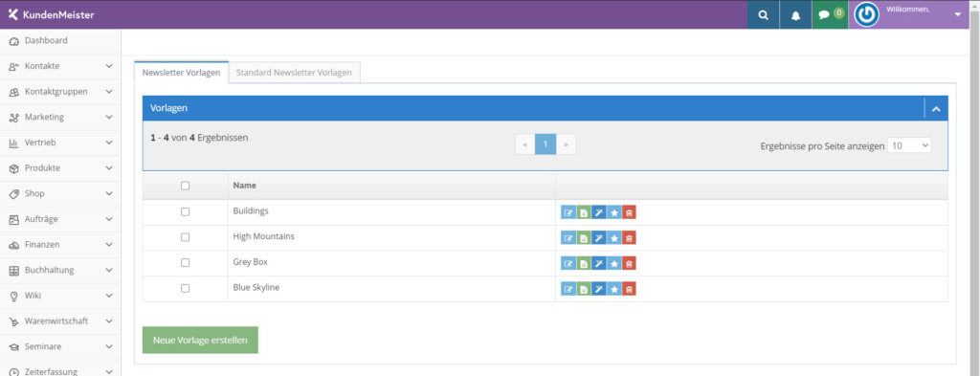Tick the checkbox for Buildings

pyautogui.click(x=185, y=211)
